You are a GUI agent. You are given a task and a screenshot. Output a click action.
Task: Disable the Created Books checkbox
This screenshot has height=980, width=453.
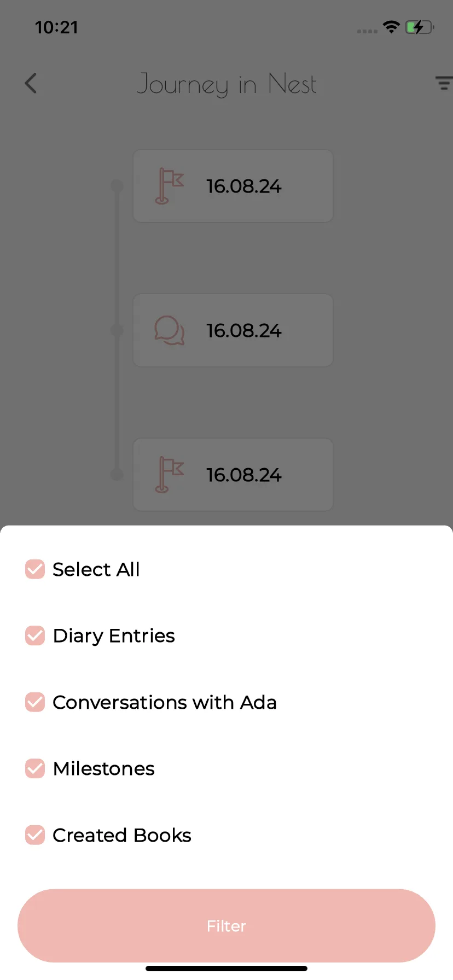click(x=35, y=835)
